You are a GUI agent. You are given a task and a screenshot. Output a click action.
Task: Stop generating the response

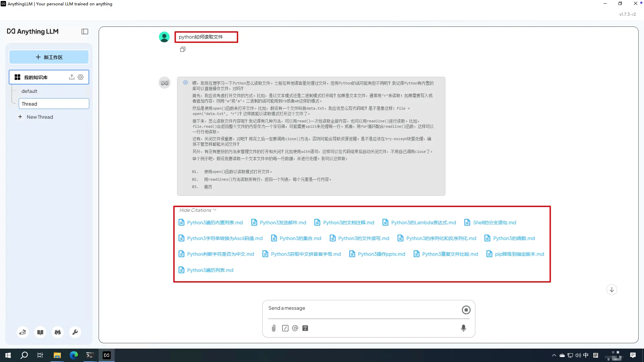[x=466, y=310]
